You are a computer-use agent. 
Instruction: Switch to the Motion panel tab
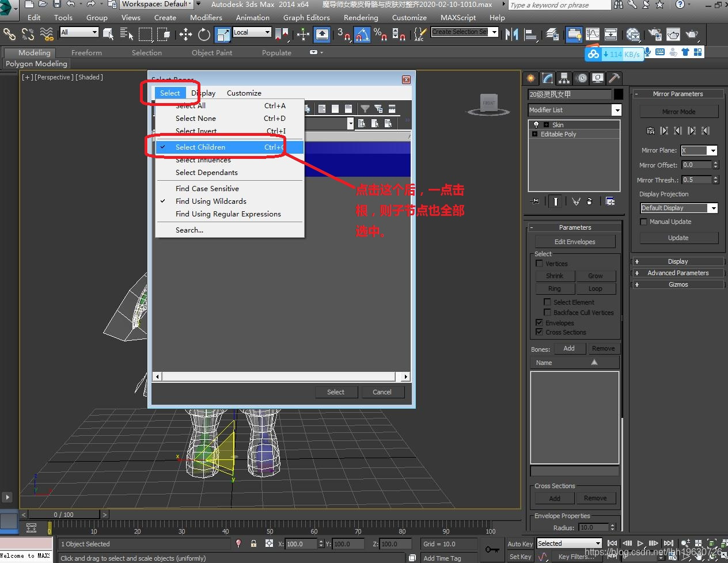point(582,78)
